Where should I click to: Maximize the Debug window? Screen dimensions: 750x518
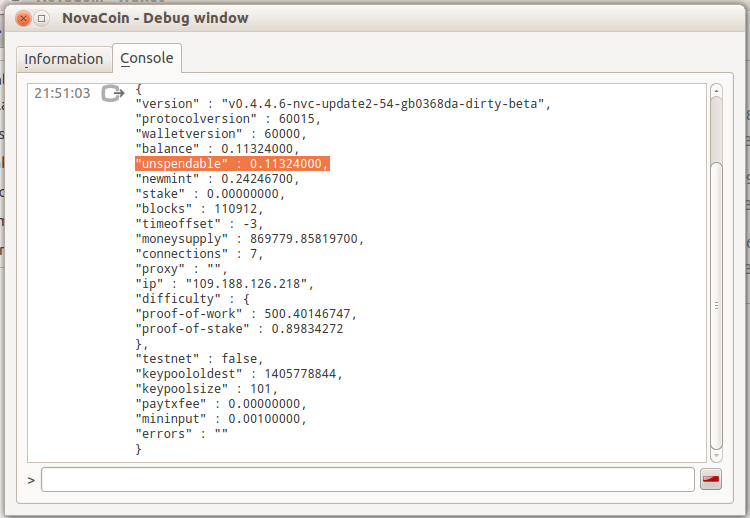(x=42, y=19)
